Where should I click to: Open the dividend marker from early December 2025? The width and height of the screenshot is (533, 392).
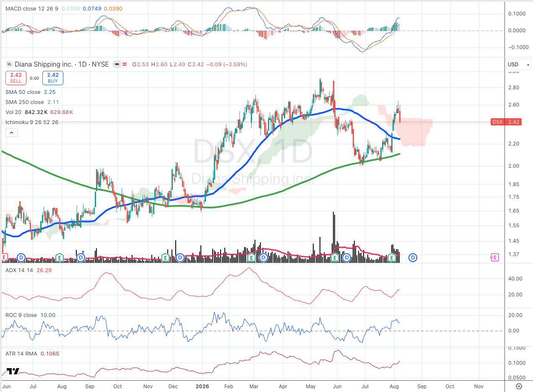point(180,257)
